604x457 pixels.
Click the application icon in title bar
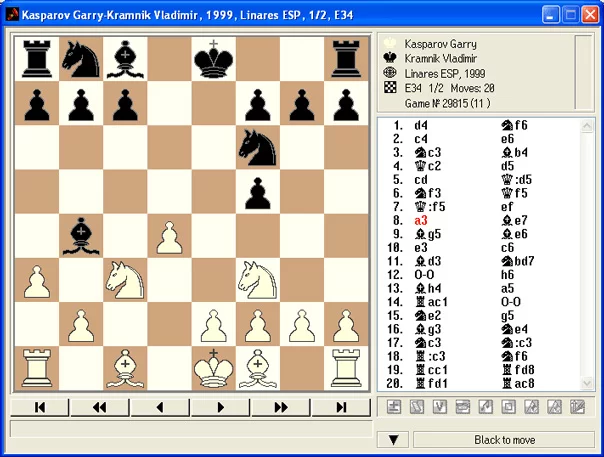12,15
